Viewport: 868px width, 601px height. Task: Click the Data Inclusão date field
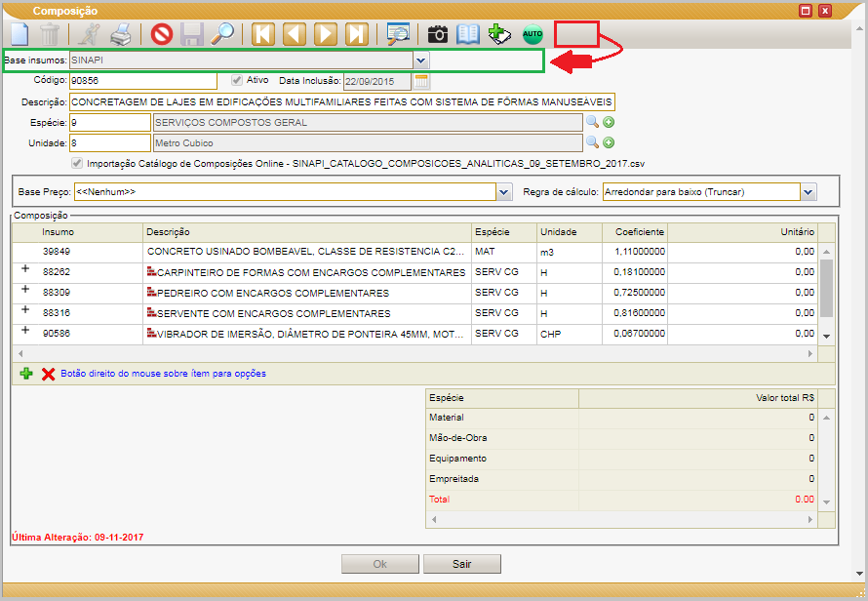click(377, 81)
